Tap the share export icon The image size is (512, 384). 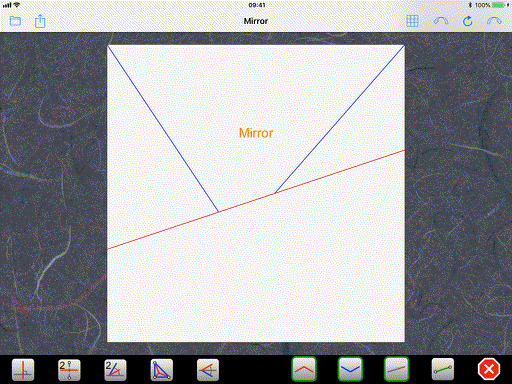tap(40, 21)
